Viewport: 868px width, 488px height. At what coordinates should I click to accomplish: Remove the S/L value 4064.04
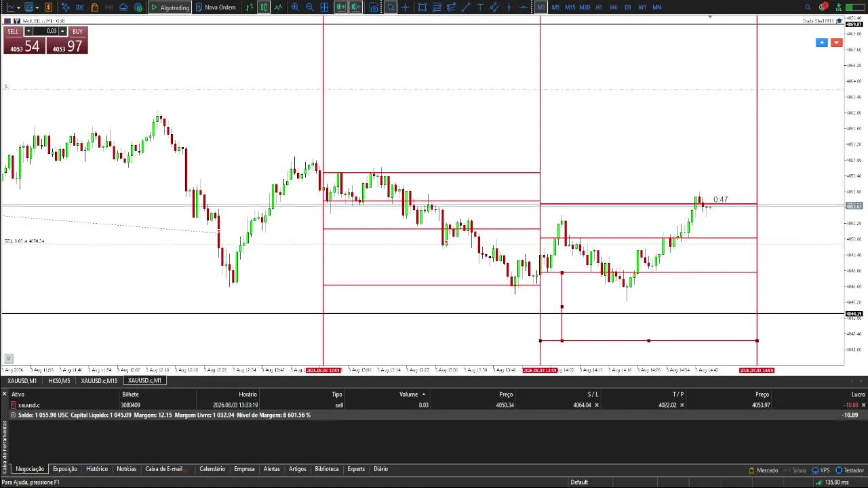(x=597, y=405)
